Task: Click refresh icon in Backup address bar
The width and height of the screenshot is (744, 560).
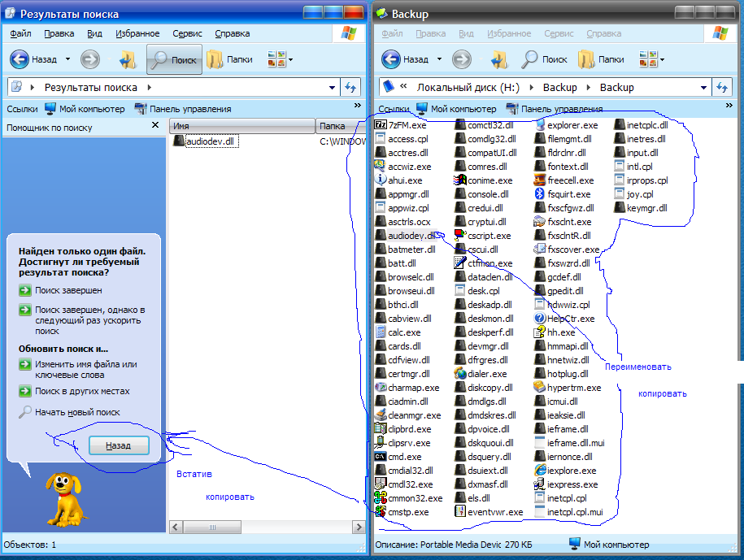Action: (x=722, y=87)
